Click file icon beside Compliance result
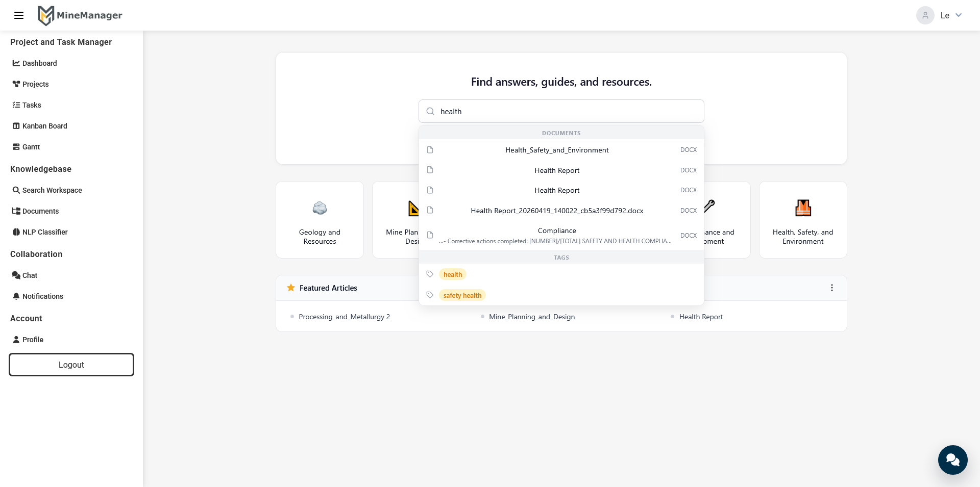The image size is (980, 487). point(430,235)
